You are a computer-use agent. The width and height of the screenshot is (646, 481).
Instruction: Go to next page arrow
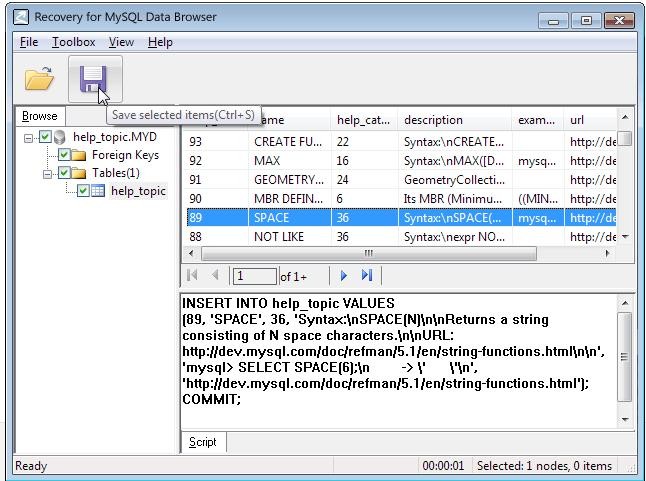pyautogui.click(x=344, y=276)
